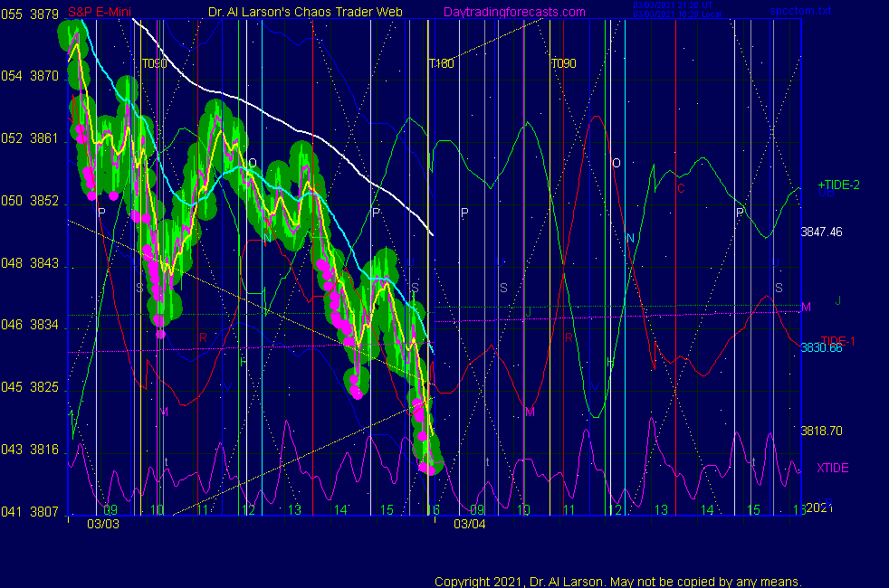
Task: Open the Daytradingforecasts.com link
Action: [x=513, y=12]
